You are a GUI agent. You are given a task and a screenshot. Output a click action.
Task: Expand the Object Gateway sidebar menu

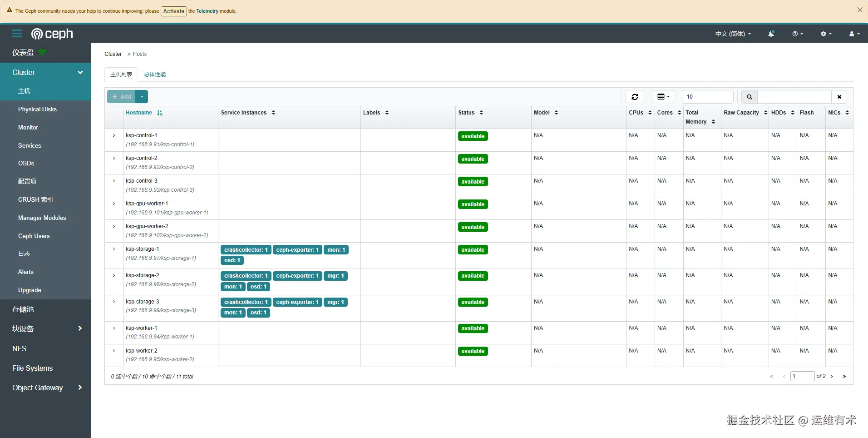click(x=45, y=388)
